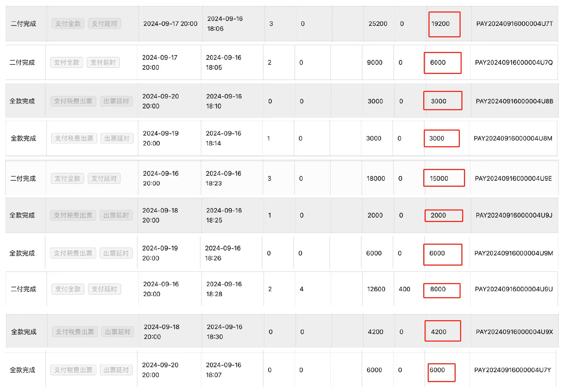564x392 pixels.
Task: Click the red-boxed 19200 amount cell
Action: click(x=444, y=24)
